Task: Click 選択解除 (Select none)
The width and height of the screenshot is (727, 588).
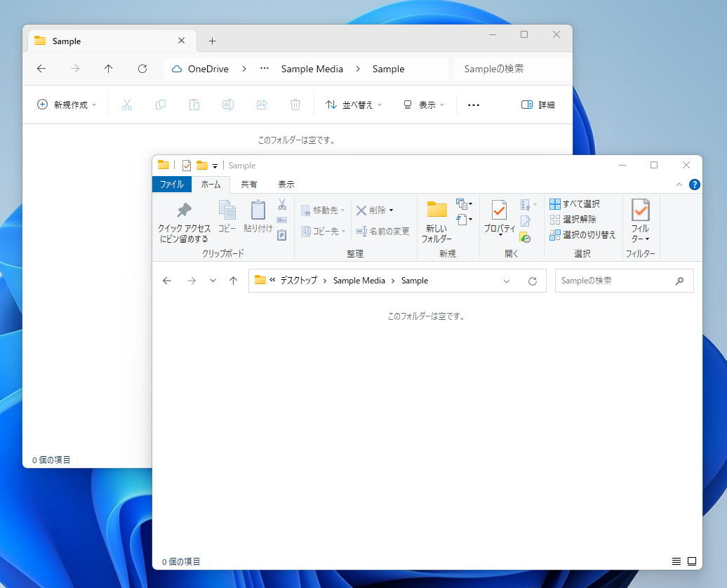Action: click(573, 220)
